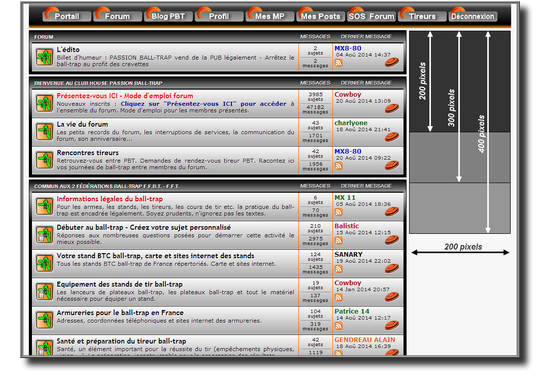Screen dimensions: 540x382
Task: Open the Rencontres tireurs forum link
Action: [87, 153]
